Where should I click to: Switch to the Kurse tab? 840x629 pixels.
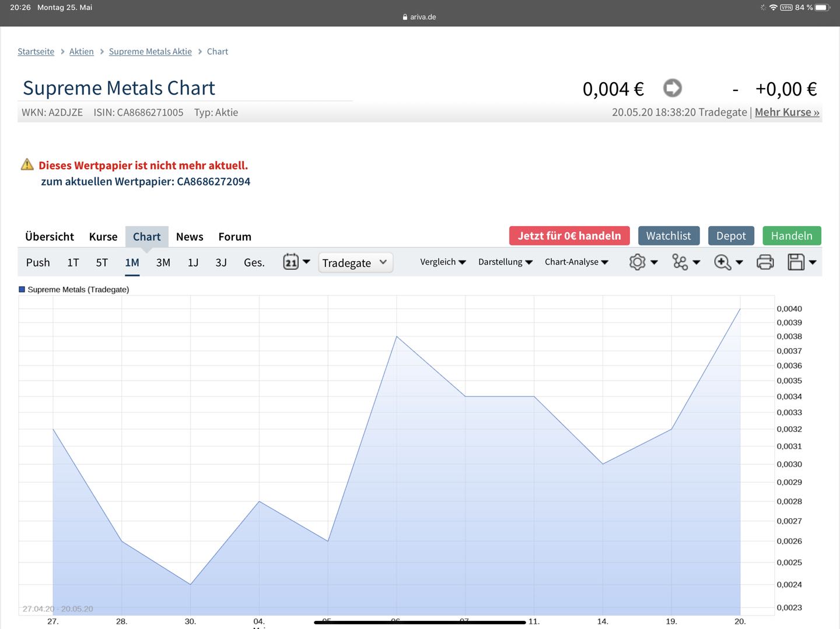pos(103,237)
